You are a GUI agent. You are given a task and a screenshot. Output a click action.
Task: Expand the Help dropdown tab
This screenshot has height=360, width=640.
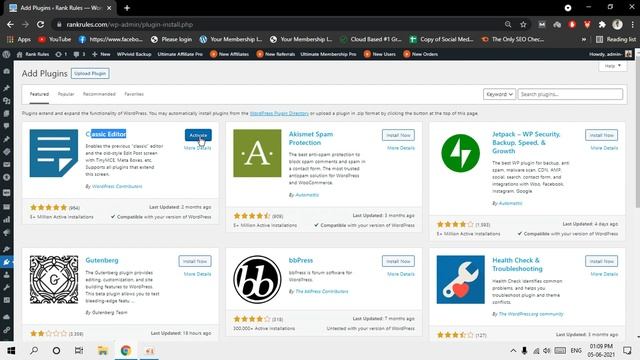pos(613,66)
